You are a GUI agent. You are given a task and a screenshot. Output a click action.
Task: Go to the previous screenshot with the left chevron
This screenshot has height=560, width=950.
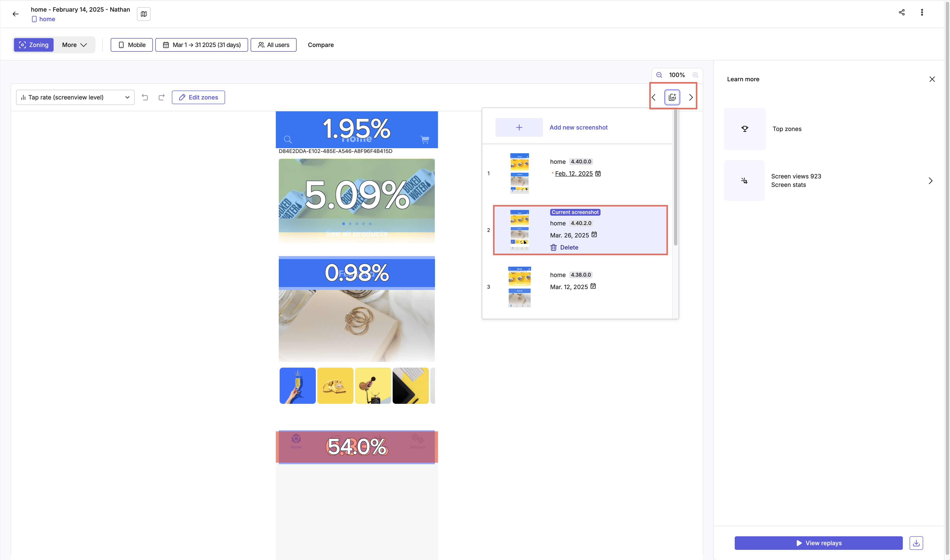pos(654,97)
